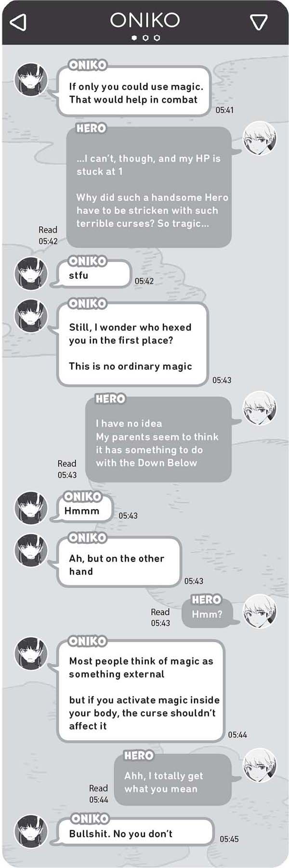Select the first filled page dot
This screenshot has height=868, width=289.
point(134,38)
